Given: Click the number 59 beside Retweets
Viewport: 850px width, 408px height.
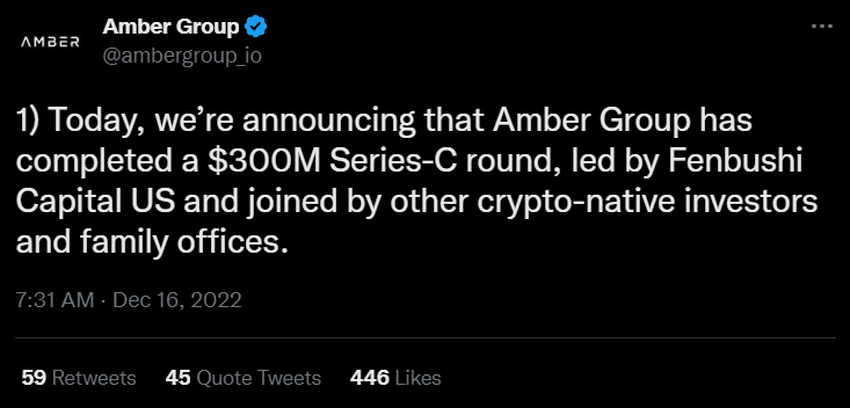Looking at the screenshot, I should tap(34, 378).
